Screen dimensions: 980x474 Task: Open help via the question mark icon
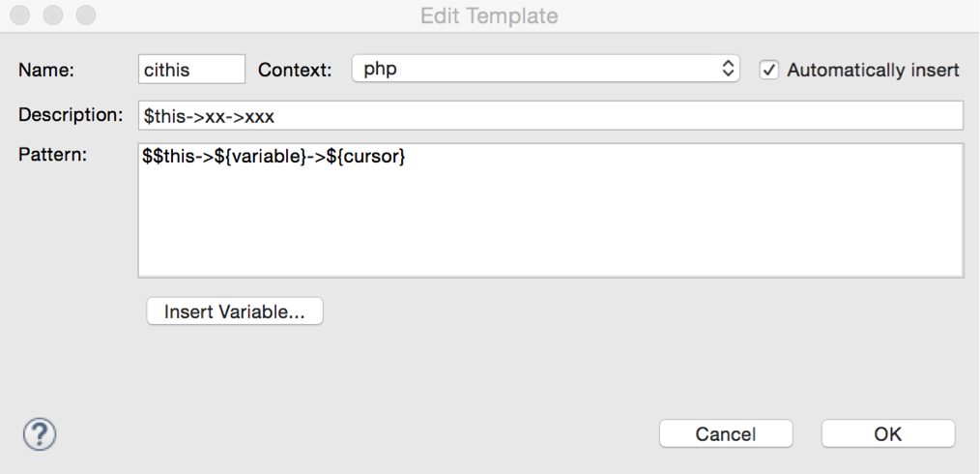point(40,433)
